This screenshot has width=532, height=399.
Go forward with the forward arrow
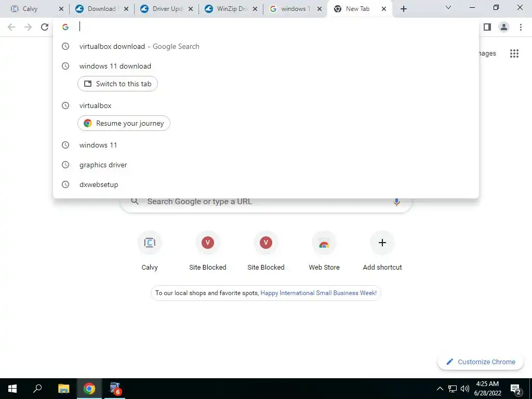pos(28,27)
